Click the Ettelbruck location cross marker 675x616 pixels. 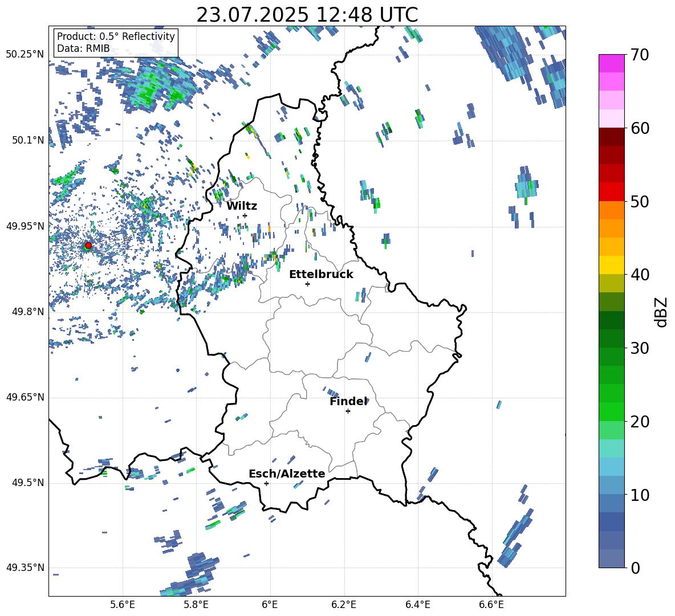point(307,284)
